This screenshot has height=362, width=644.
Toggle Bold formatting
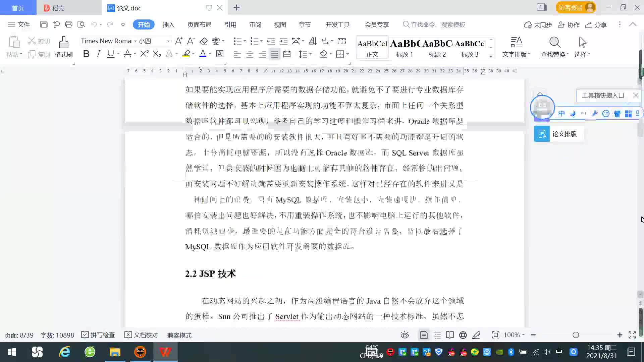86,54
